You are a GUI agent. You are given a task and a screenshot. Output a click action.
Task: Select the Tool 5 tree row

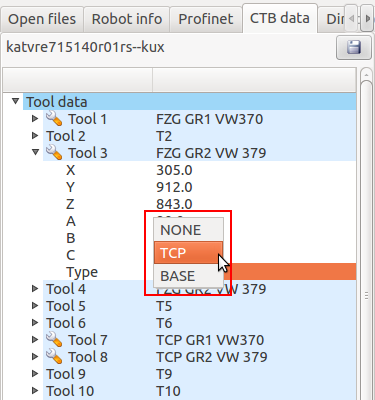[x=199, y=306]
